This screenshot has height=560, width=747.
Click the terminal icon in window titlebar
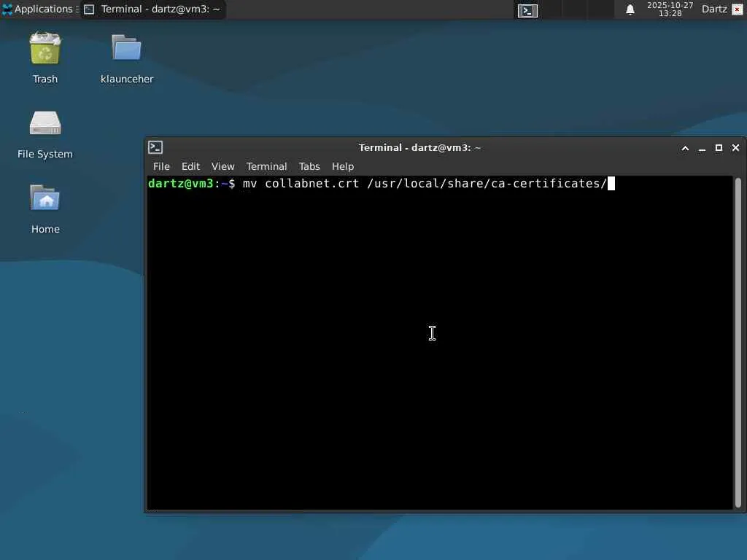click(x=155, y=147)
